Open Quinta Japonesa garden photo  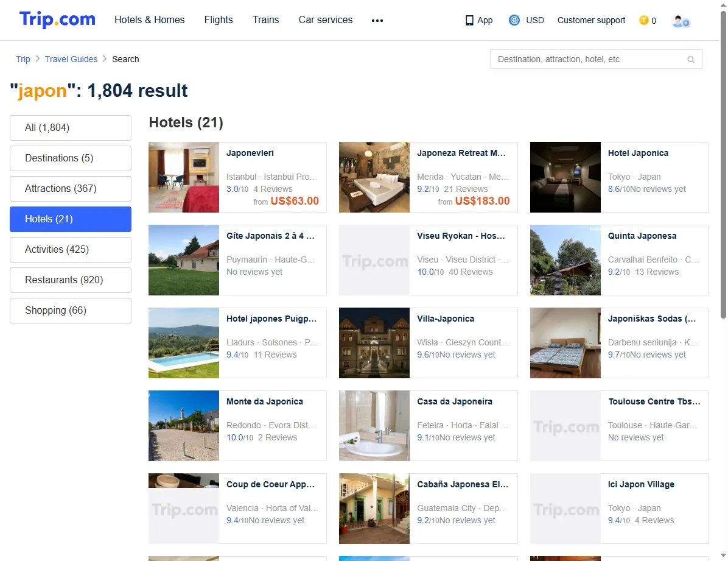[x=565, y=260]
